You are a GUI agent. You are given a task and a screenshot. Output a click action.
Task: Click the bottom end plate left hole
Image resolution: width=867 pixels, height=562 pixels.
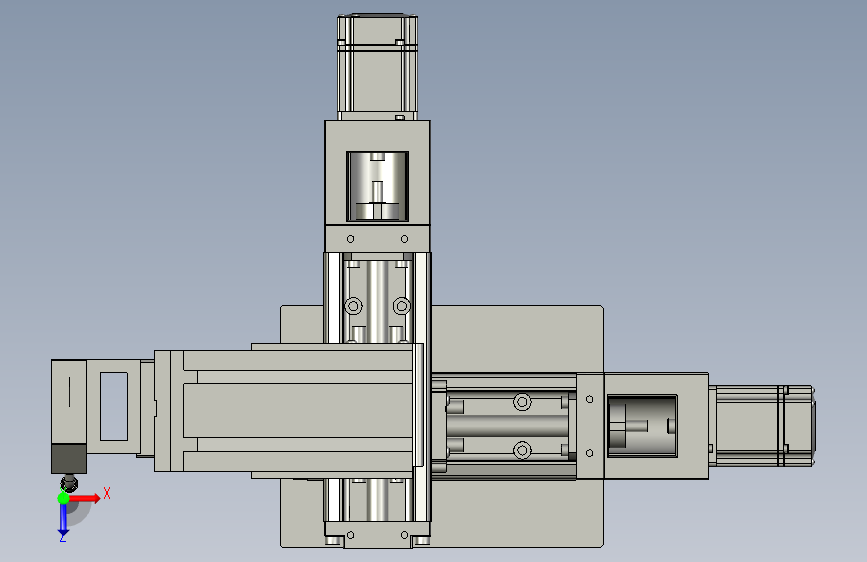click(351, 535)
